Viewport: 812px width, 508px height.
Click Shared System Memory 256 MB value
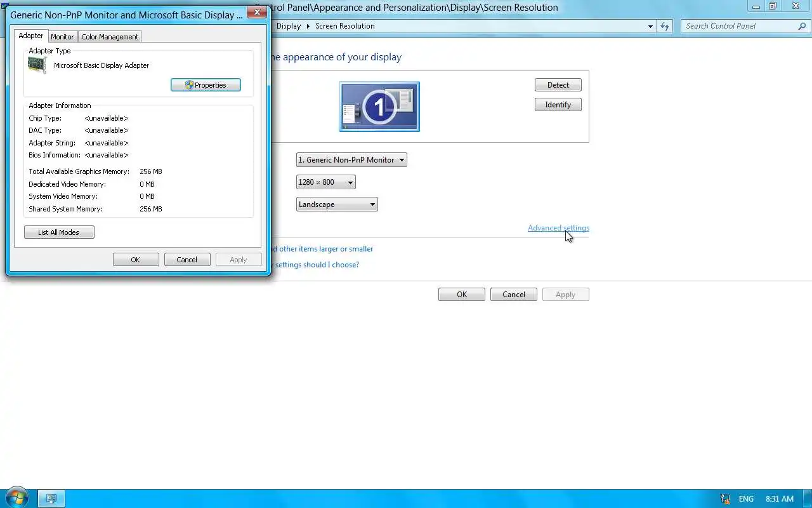click(151, 209)
